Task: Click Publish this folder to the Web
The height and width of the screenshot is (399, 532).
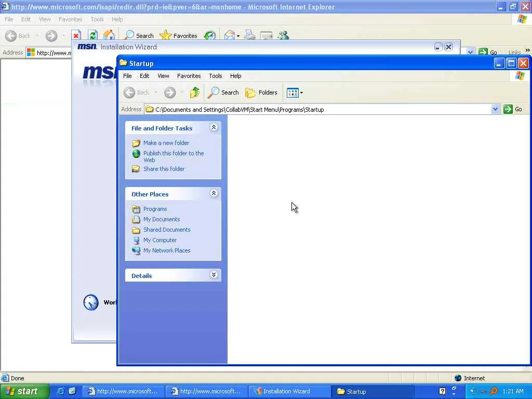Action: tap(174, 156)
